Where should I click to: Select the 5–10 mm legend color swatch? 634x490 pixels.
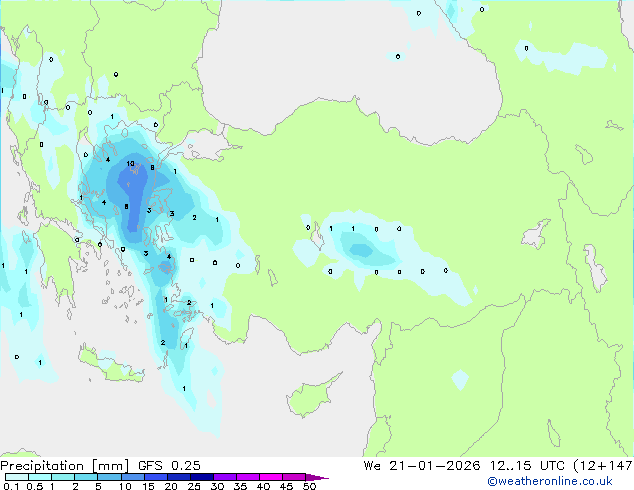[x=109, y=477]
